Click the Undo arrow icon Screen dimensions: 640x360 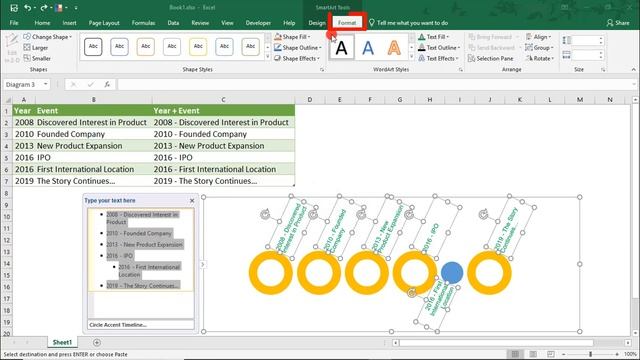click(27, 7)
